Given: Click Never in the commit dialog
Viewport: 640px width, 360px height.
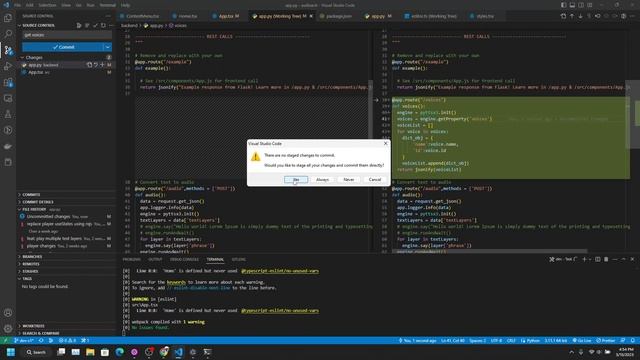Looking at the screenshot, I should 349,180.
